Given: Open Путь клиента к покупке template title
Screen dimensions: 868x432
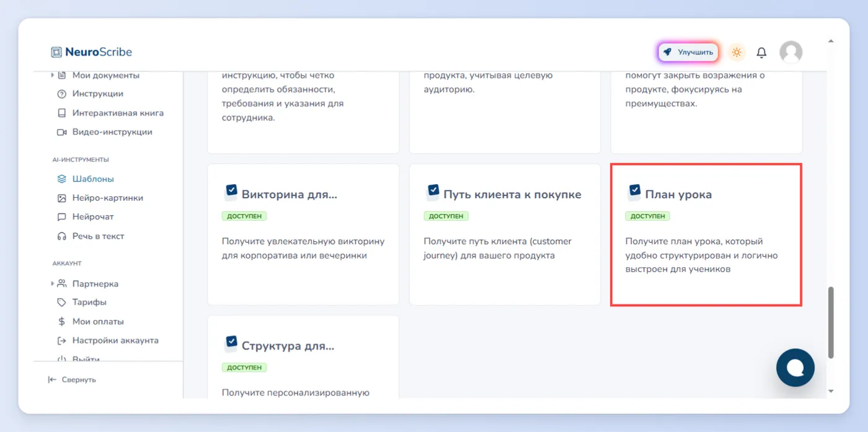Looking at the screenshot, I should (512, 195).
